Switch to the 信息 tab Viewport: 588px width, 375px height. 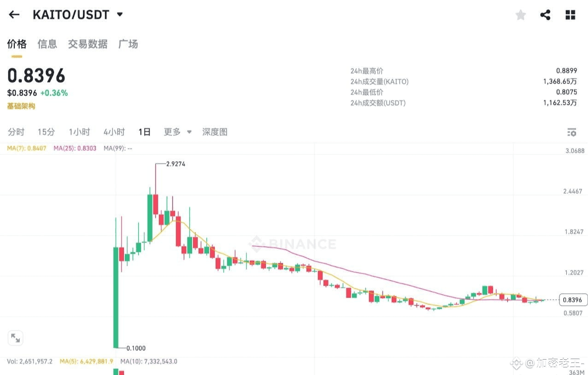[x=47, y=44]
